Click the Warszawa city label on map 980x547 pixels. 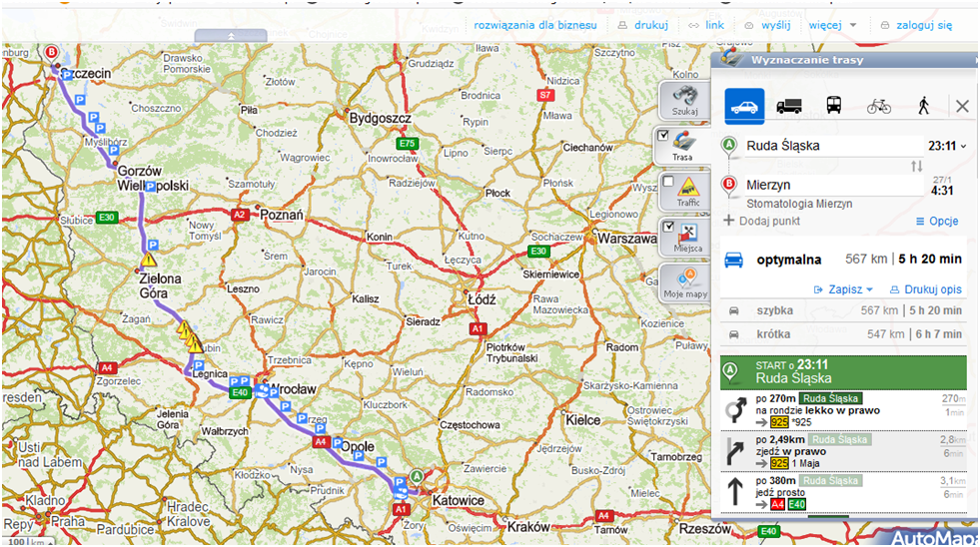[x=627, y=239]
